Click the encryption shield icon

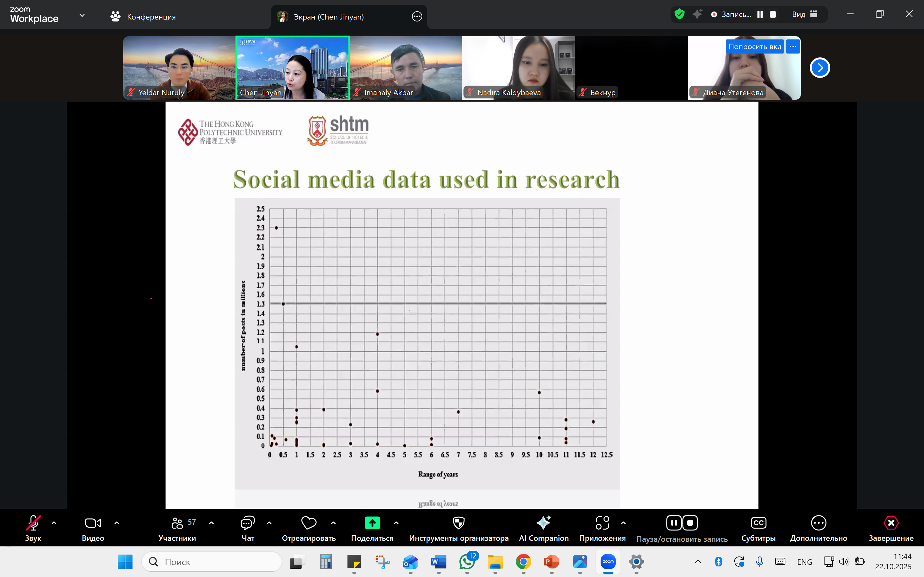point(679,14)
